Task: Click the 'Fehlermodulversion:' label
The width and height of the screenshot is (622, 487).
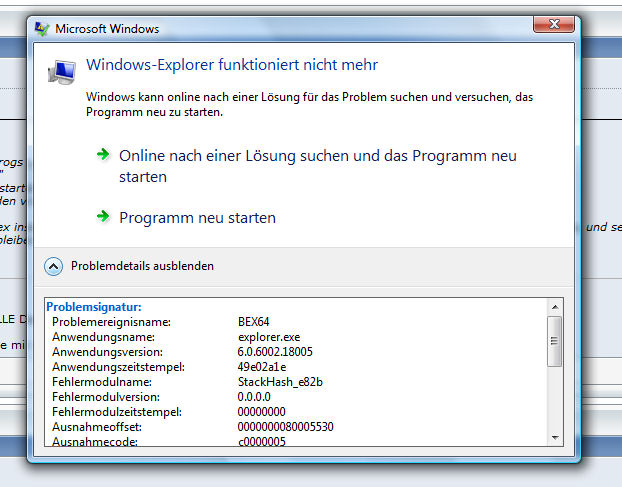Action: tap(106, 397)
